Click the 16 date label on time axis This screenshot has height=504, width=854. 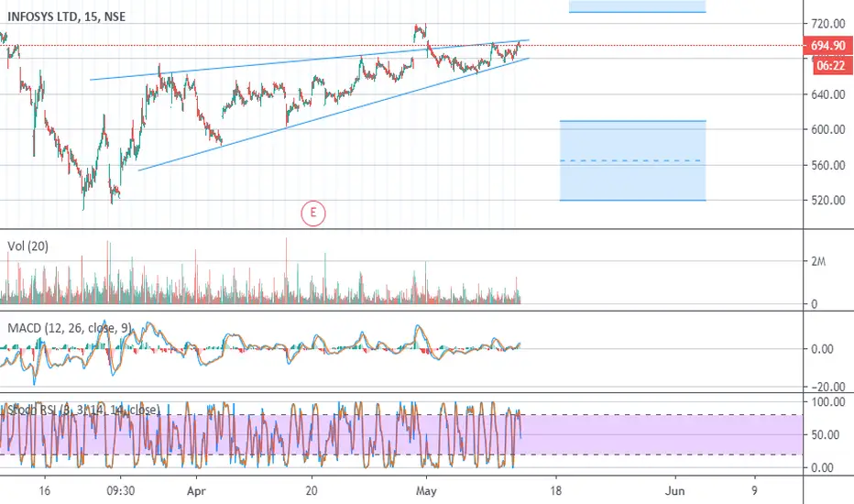point(45,491)
